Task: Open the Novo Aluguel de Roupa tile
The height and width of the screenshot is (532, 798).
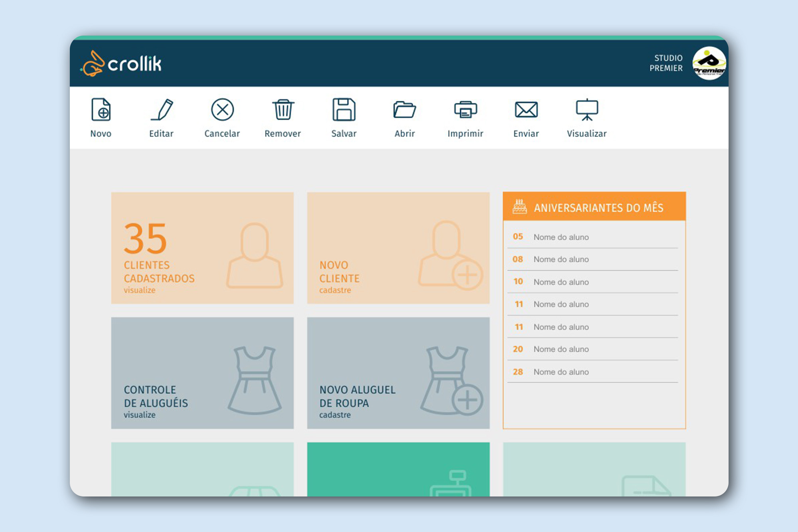Action: [x=398, y=373]
